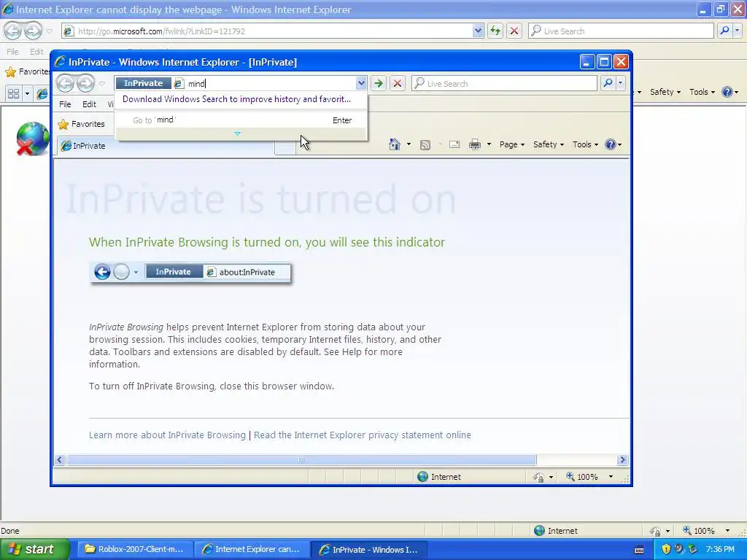The width and height of the screenshot is (747, 560).
Task: Open the search provider dropdown in the InPrivate window
Action: (x=620, y=83)
